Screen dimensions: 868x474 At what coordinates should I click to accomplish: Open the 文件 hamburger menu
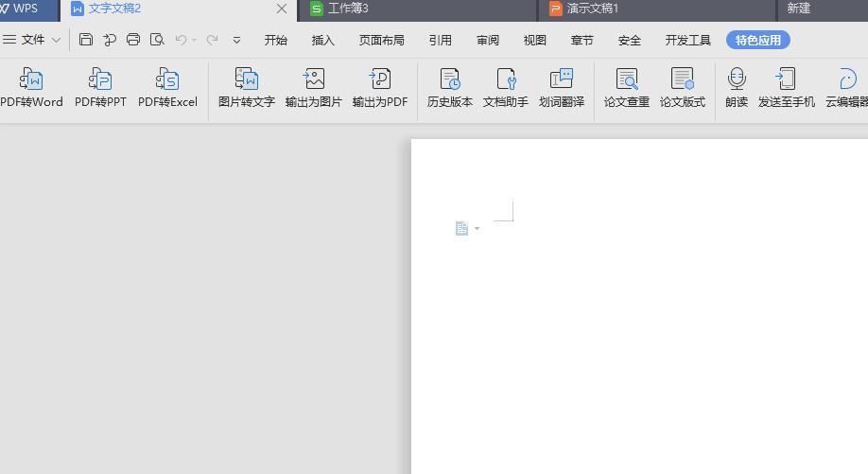[x=9, y=40]
